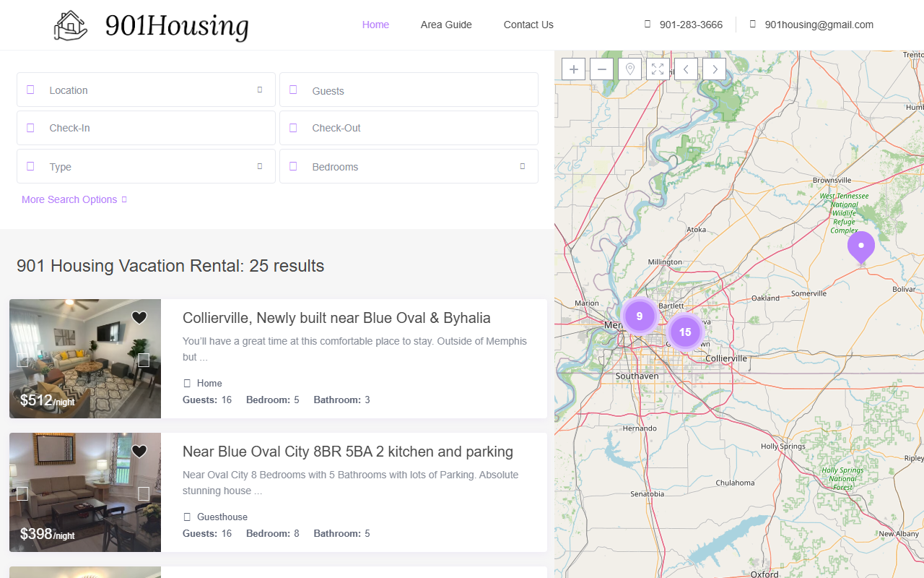
Task: Click '901 Housing Vacation Rental: 25 results' heading
Action: pyautogui.click(x=170, y=266)
